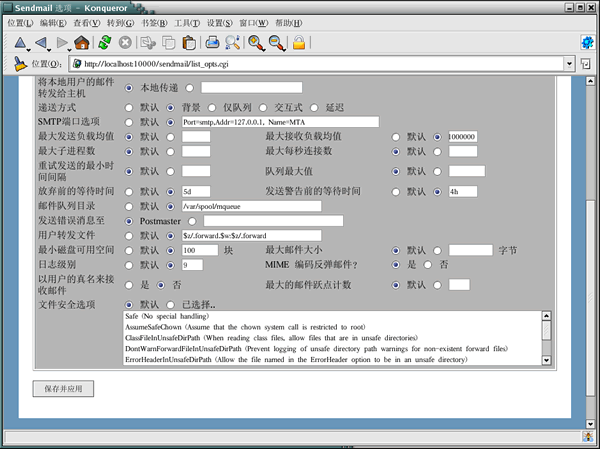This screenshot has width=600, height=449.
Task: Open the 设置(S) menu
Action: coord(220,23)
